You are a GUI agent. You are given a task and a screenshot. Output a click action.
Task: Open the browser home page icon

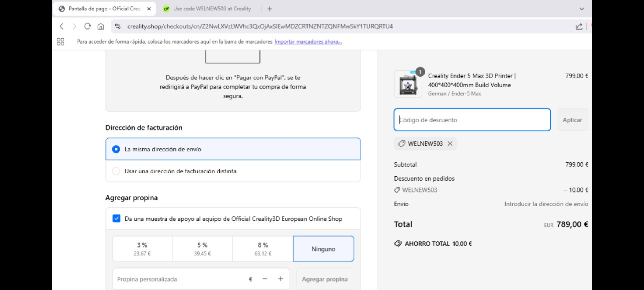tap(101, 26)
